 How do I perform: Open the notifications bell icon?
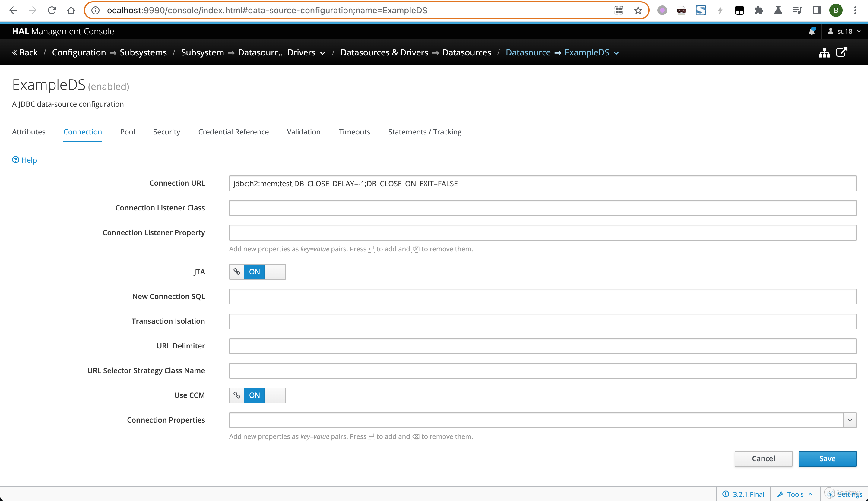click(812, 31)
